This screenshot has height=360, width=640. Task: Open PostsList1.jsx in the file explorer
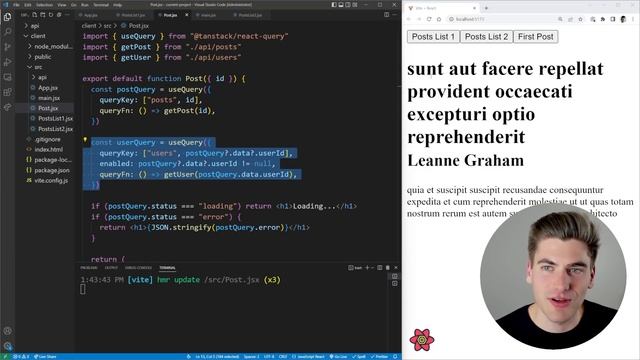(56, 118)
